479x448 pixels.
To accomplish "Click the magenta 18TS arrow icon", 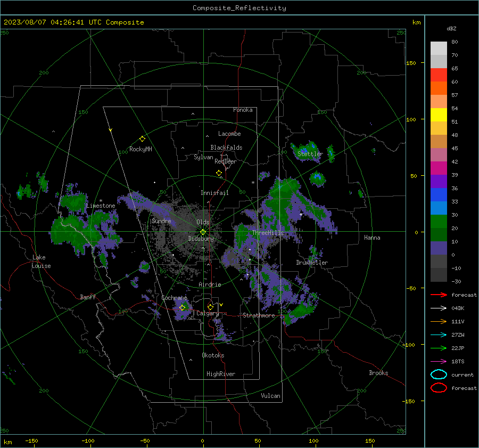I will click(439, 362).
